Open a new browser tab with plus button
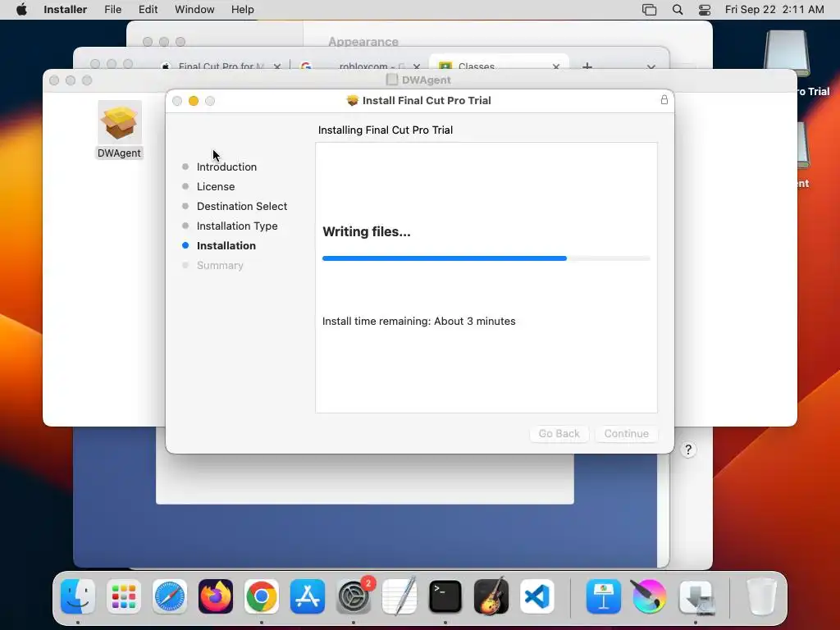This screenshot has width=840, height=630. tap(587, 66)
